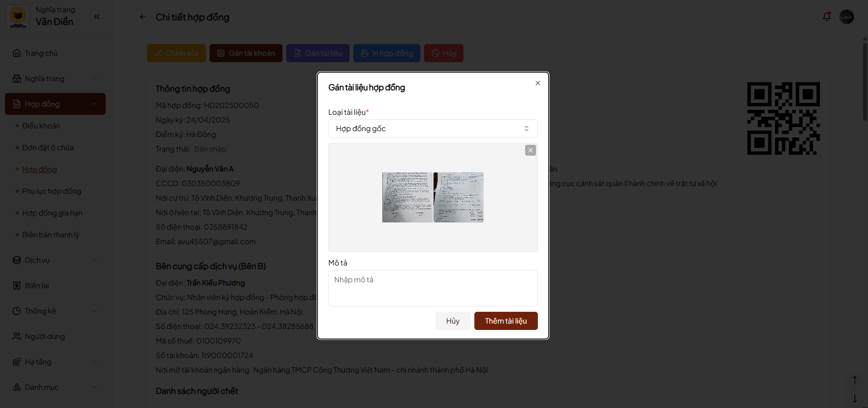Open the user avatar profile menu
This screenshot has height=408, width=868.
[x=846, y=17]
